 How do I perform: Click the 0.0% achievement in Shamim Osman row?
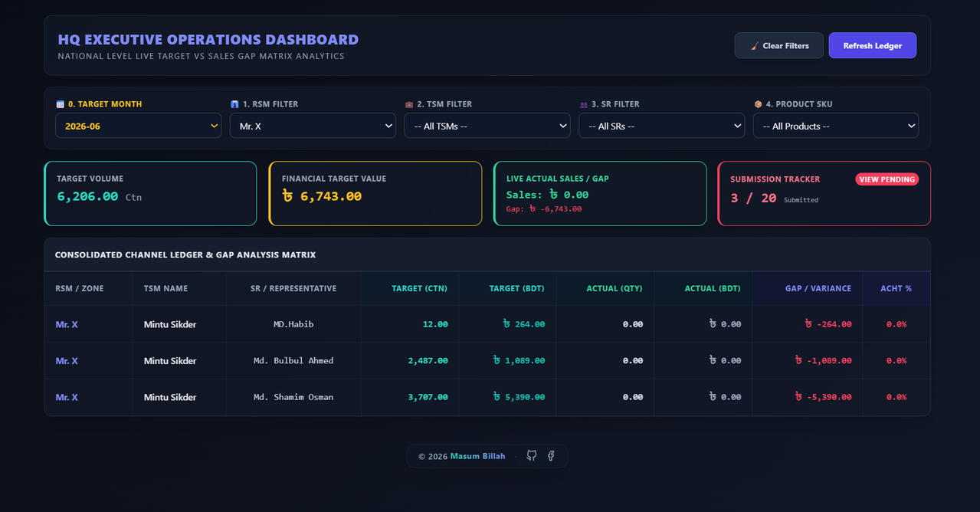coord(896,397)
